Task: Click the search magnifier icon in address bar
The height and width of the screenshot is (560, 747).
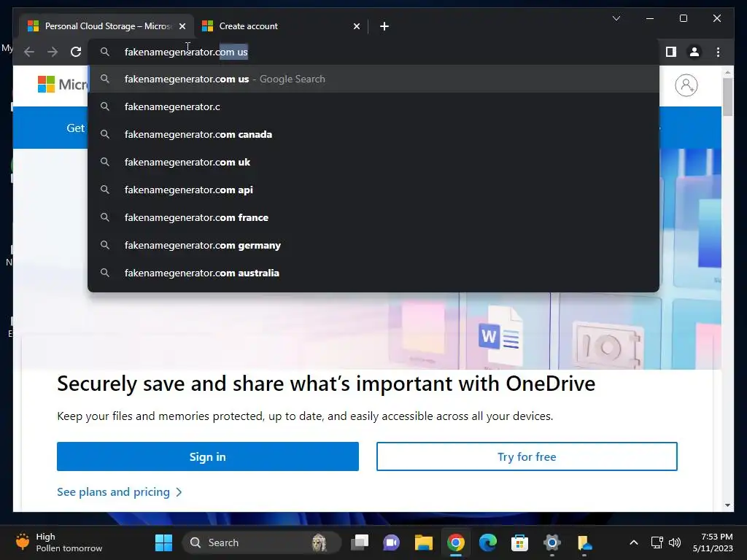Action: click(105, 52)
